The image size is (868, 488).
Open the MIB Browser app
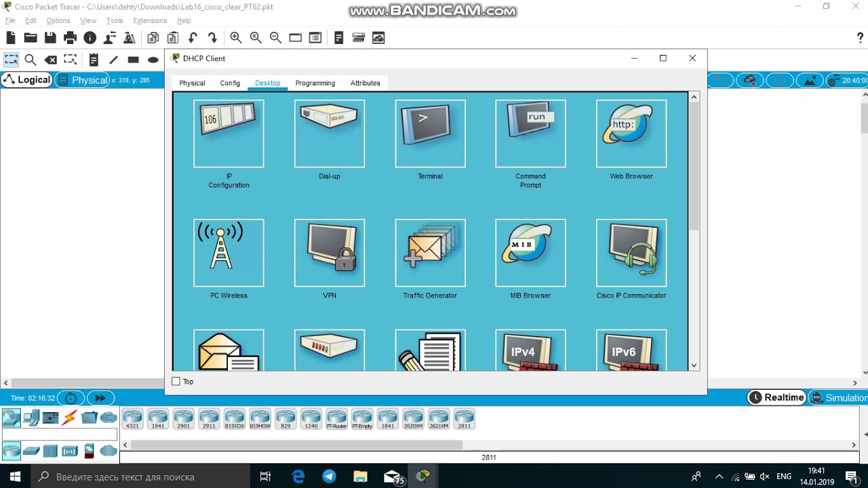click(x=530, y=253)
